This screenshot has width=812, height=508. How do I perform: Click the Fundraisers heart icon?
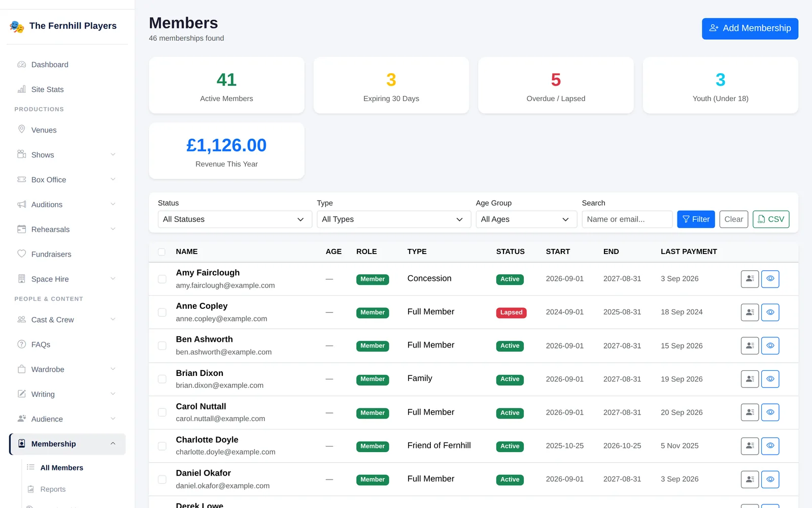coord(22,254)
